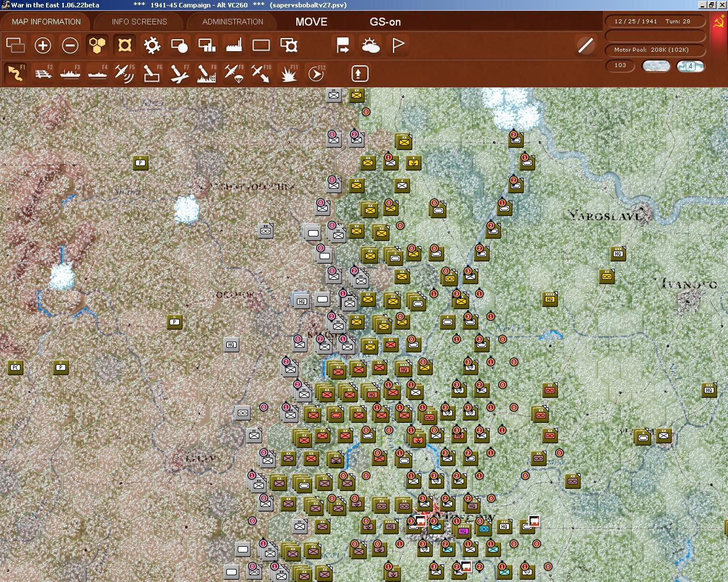728x582 pixels.
Task: Zoom in the map with plus icon
Action: 43,45
